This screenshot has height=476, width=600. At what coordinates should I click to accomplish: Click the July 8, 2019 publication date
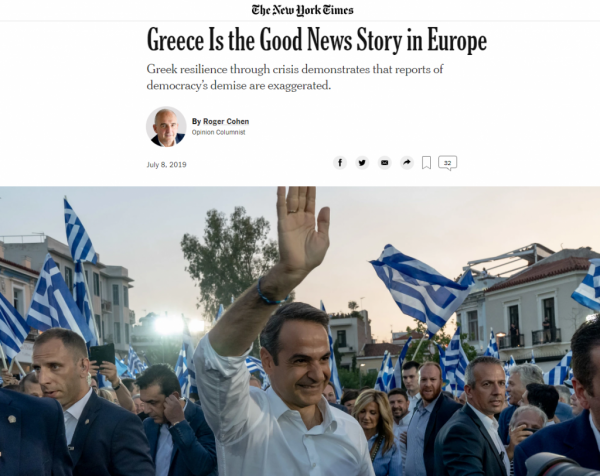166,165
